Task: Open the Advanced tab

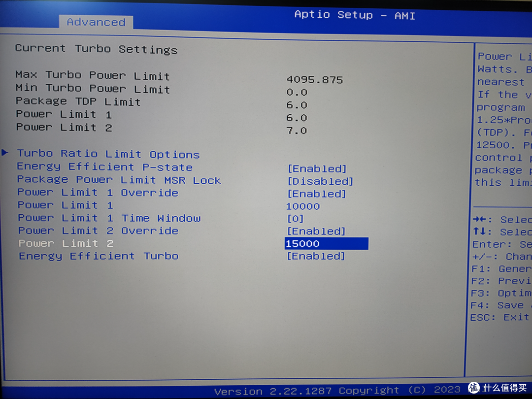Action: tap(96, 22)
